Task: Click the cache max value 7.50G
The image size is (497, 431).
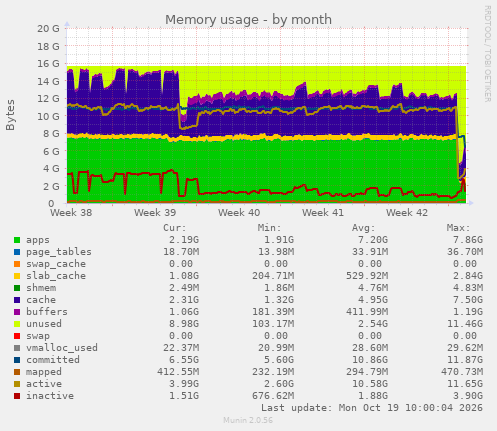Action: [468, 300]
